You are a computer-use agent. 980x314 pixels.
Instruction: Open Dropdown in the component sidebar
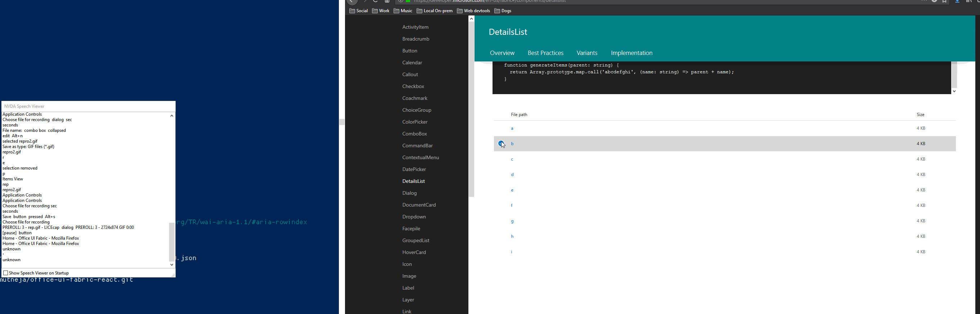click(x=414, y=217)
